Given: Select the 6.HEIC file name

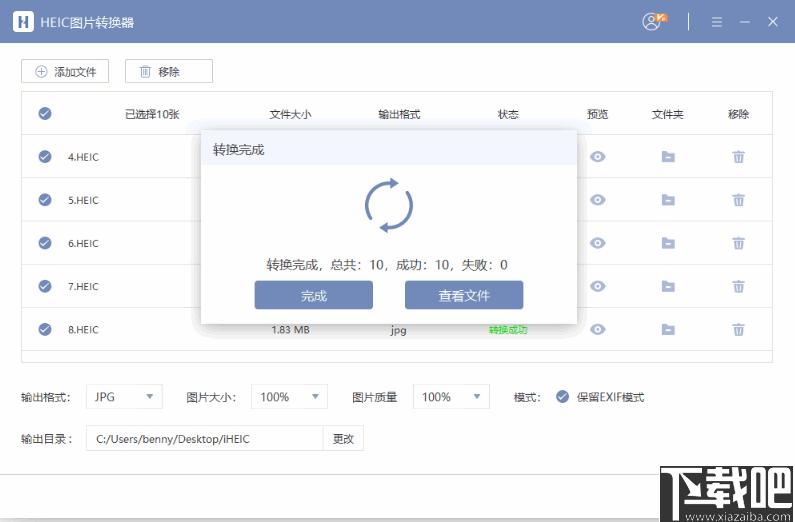Looking at the screenshot, I should [x=84, y=243].
